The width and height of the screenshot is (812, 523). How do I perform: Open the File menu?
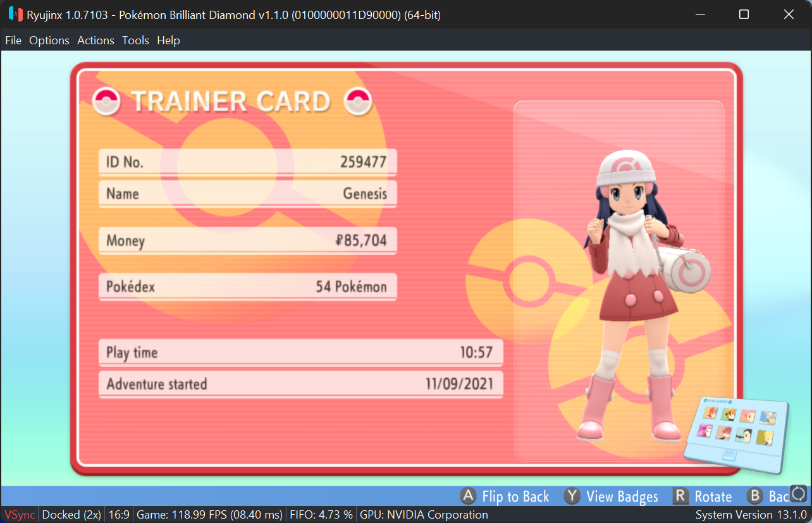click(13, 40)
